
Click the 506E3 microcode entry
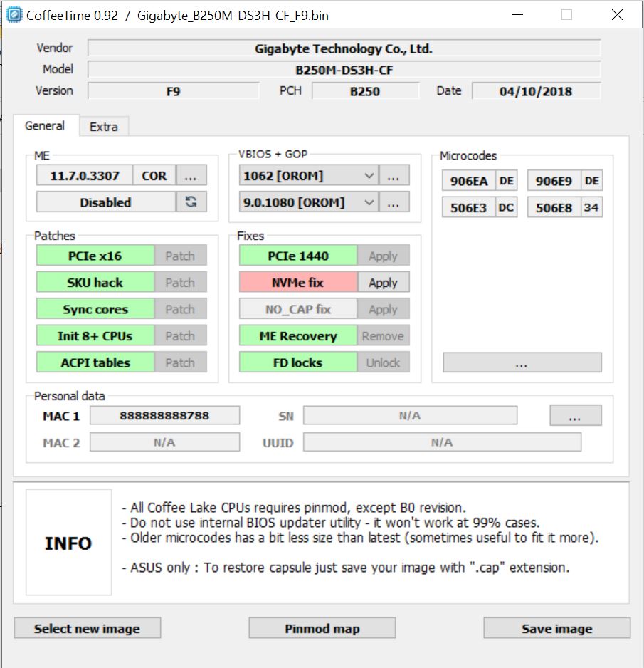tap(469, 207)
